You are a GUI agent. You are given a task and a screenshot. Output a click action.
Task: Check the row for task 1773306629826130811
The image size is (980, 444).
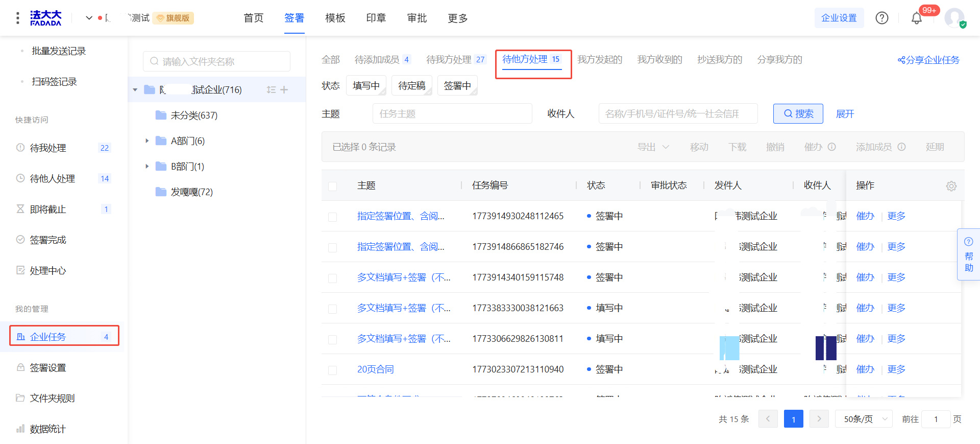click(x=333, y=339)
